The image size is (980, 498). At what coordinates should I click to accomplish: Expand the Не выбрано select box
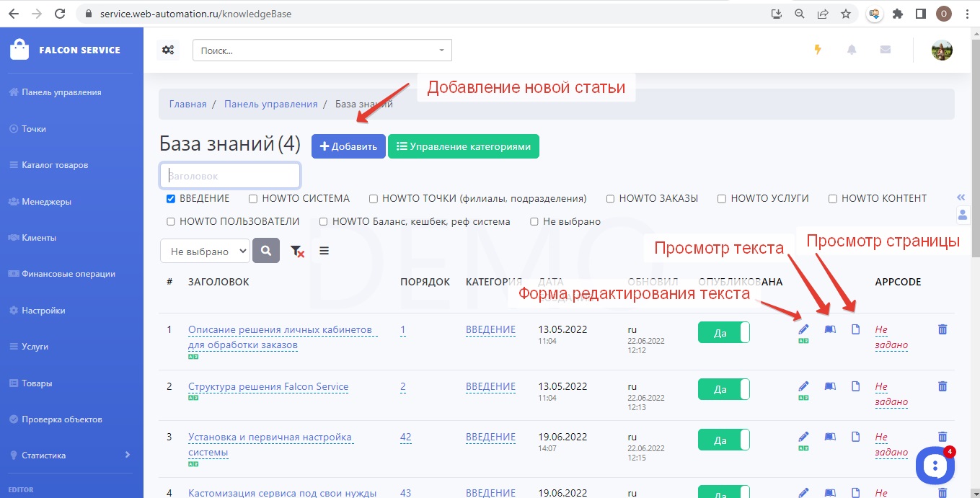click(x=205, y=252)
